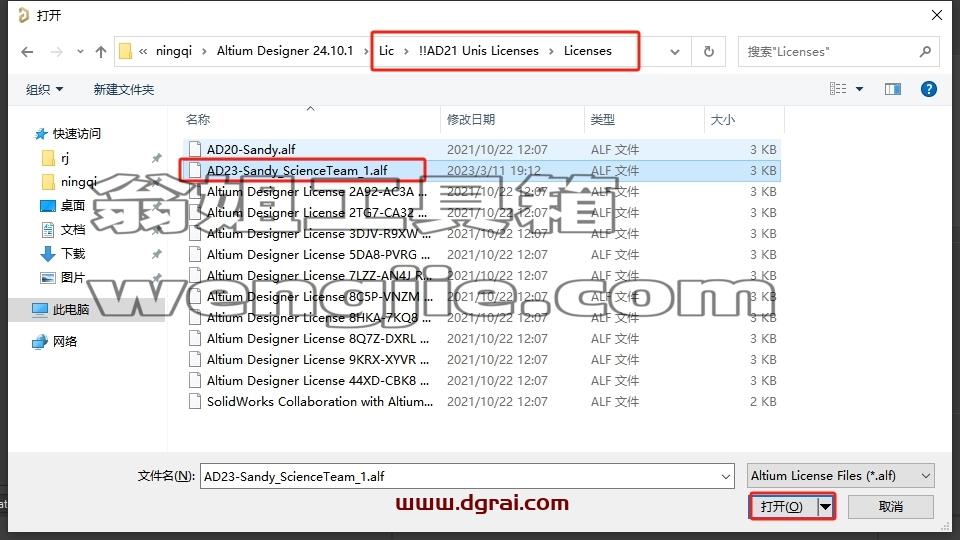The image size is (960, 540).
Task: Select SolidWorks Collaboration with Altium file
Action: (481, 402)
